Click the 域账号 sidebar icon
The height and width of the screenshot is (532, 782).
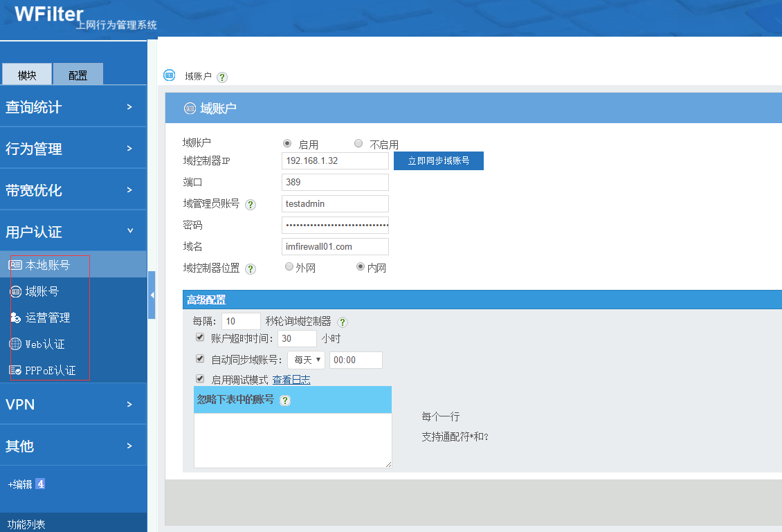pyautogui.click(x=15, y=291)
